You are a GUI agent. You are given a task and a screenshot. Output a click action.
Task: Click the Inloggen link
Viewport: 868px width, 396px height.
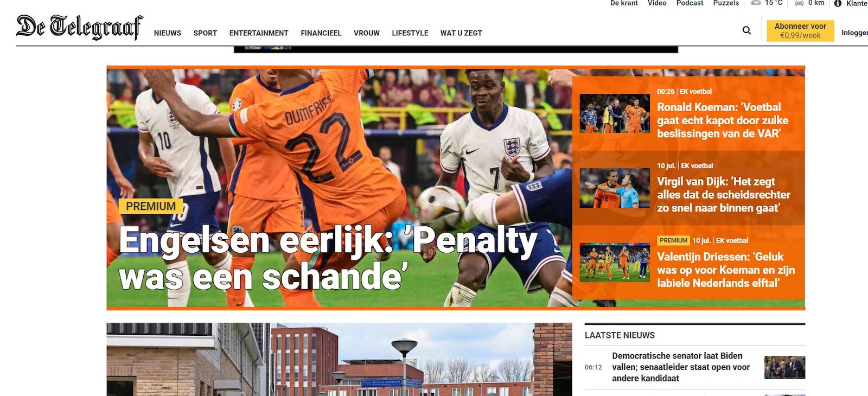(x=854, y=33)
